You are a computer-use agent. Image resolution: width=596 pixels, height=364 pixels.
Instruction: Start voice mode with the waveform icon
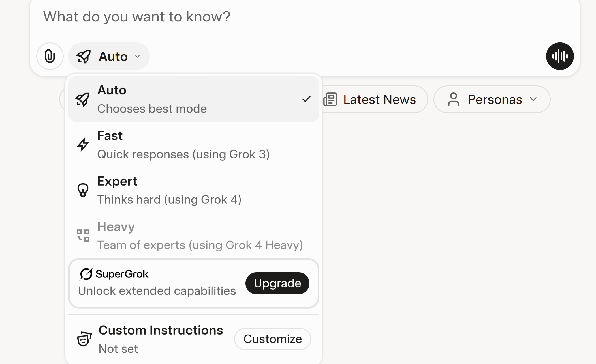(560, 56)
